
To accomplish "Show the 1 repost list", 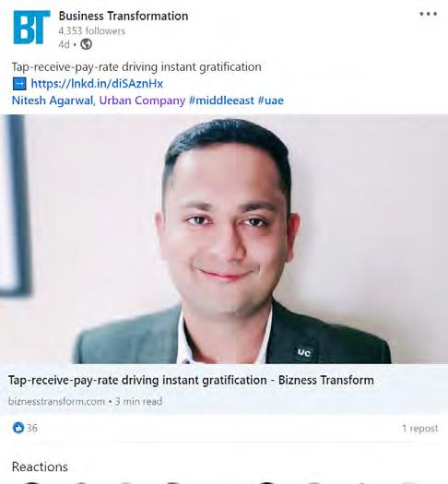I will coord(420,428).
